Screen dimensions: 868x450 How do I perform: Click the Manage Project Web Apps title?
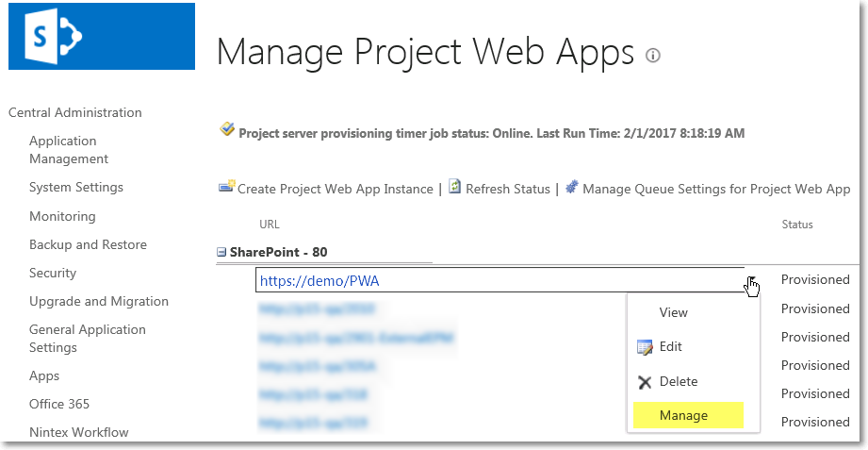point(425,52)
